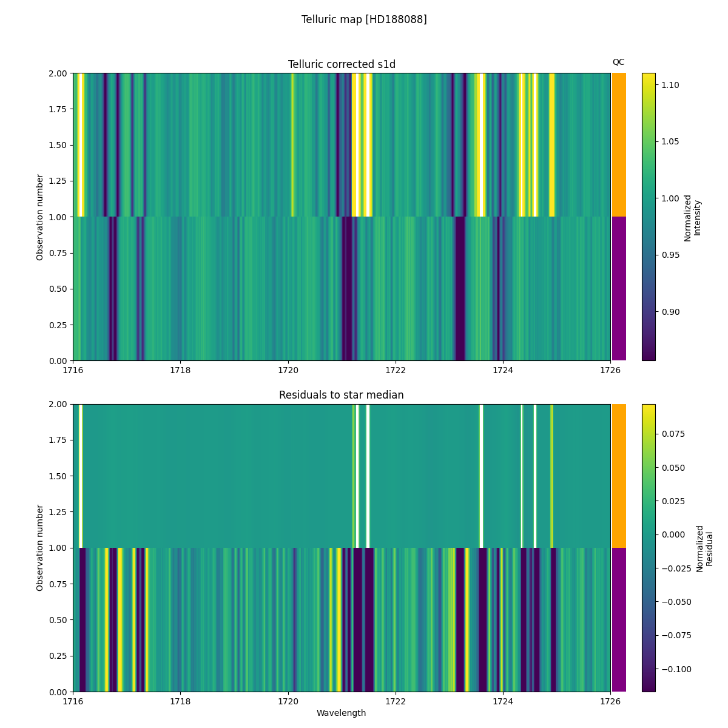Click the 0.75 y-tick label on the top plot
The height and width of the screenshot is (728, 728).
(x=59, y=253)
